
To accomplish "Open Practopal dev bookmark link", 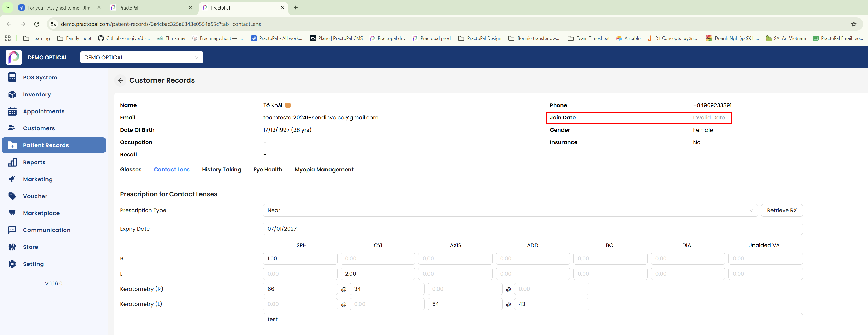I will [387, 38].
